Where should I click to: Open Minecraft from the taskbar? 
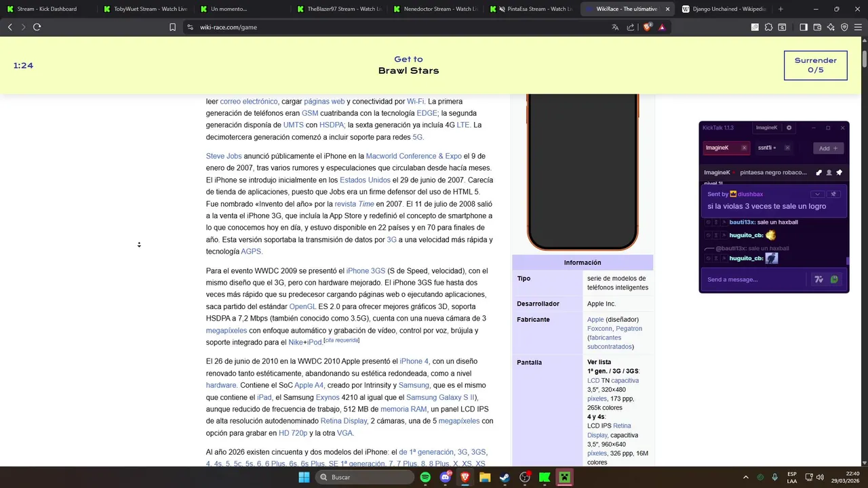point(564,477)
